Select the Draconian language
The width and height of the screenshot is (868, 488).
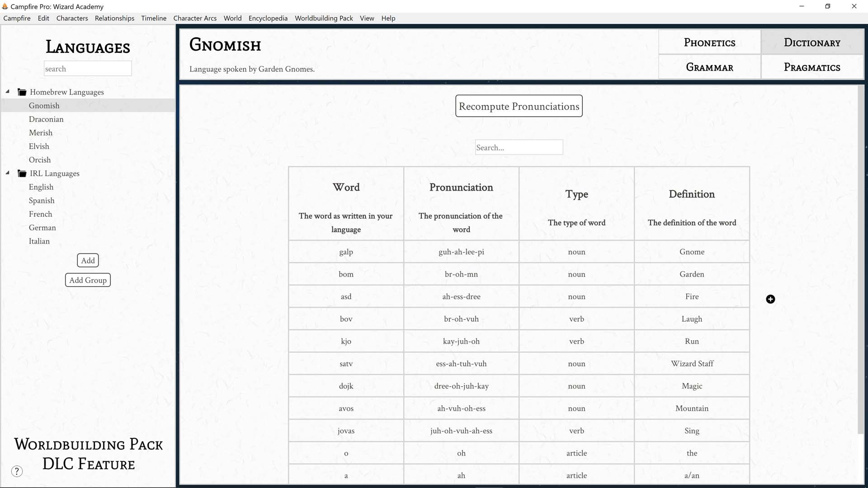coord(46,119)
